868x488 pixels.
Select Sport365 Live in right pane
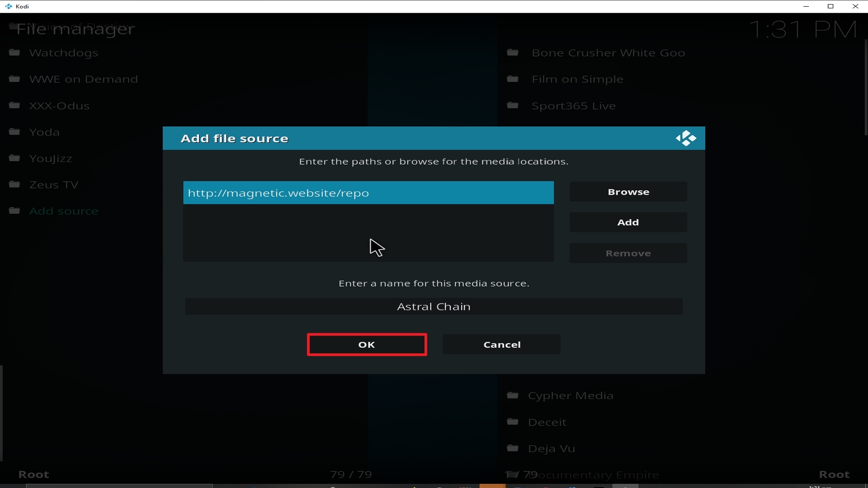point(574,106)
